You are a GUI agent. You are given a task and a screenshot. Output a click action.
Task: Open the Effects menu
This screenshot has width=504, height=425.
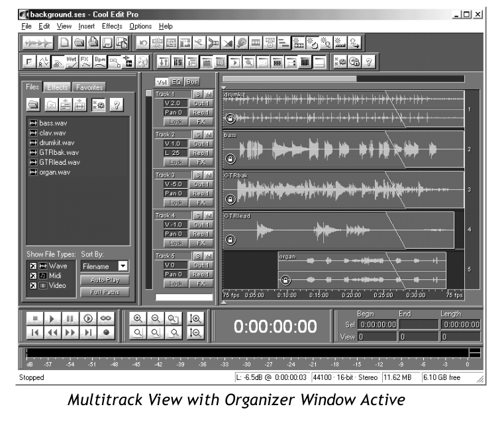coord(112,26)
